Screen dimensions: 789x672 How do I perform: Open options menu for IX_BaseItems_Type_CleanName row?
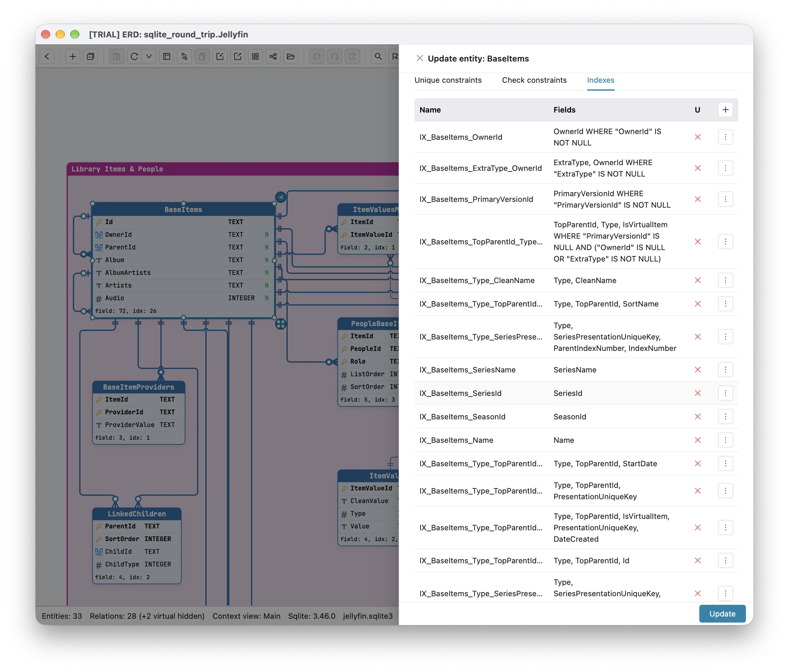pos(725,281)
